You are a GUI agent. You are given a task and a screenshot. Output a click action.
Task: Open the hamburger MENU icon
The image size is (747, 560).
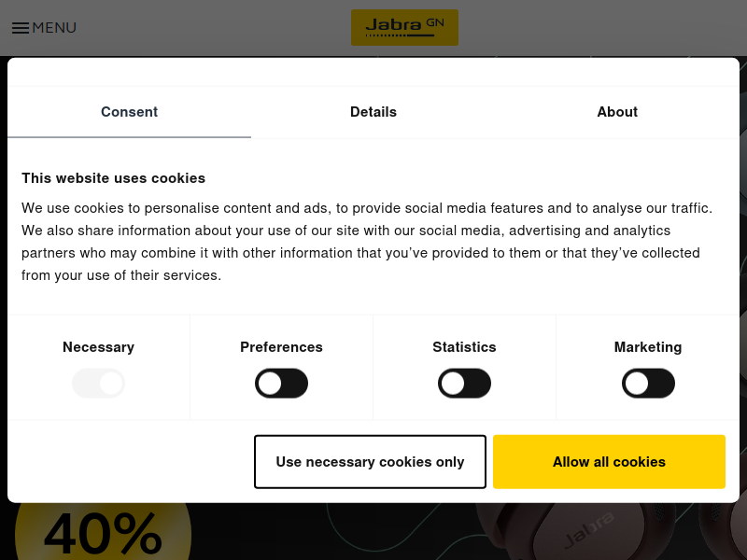point(21,28)
